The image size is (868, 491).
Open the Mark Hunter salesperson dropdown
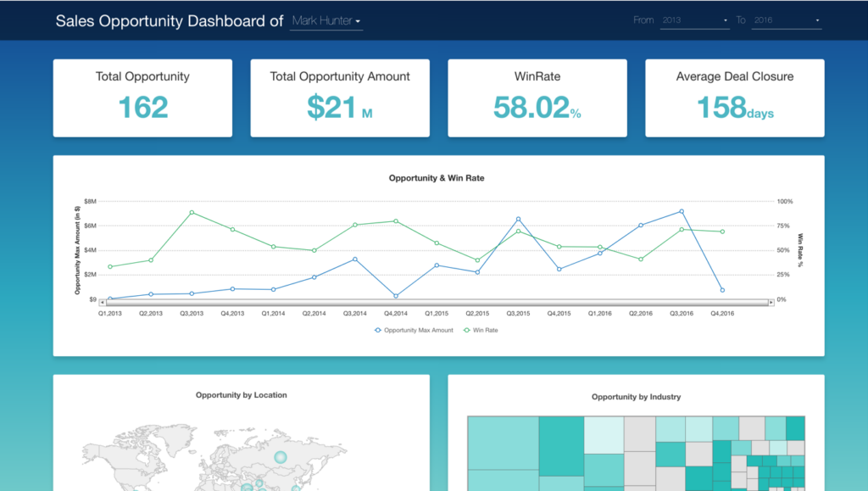[326, 21]
